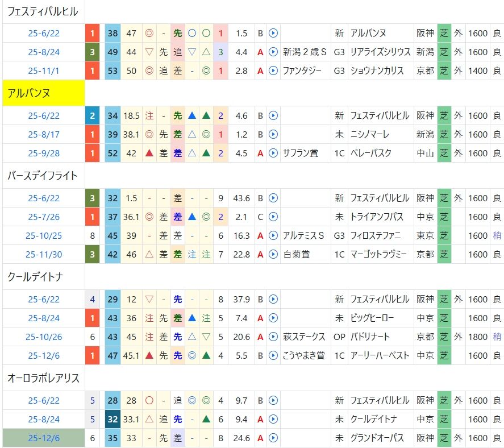Click winner name ショウナンカリス
Viewport: 504px width, 448px height.
click(377, 70)
